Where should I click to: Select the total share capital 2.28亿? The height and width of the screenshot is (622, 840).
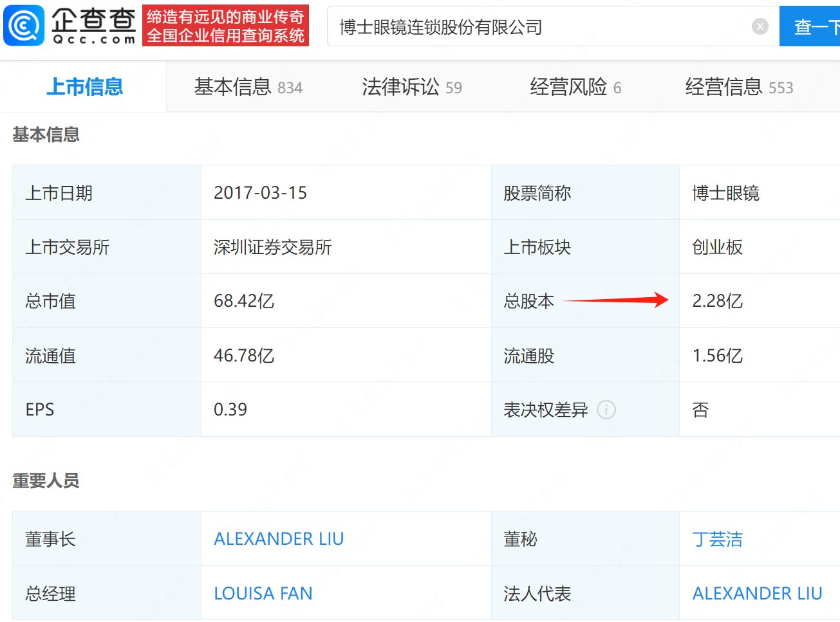(718, 301)
